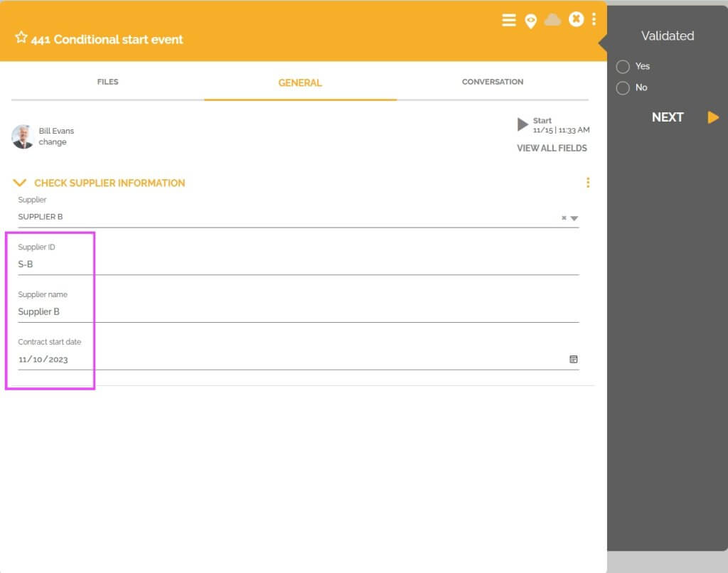Image resolution: width=728 pixels, height=573 pixels.
Task: Click the View All Fields link
Action: click(x=552, y=148)
